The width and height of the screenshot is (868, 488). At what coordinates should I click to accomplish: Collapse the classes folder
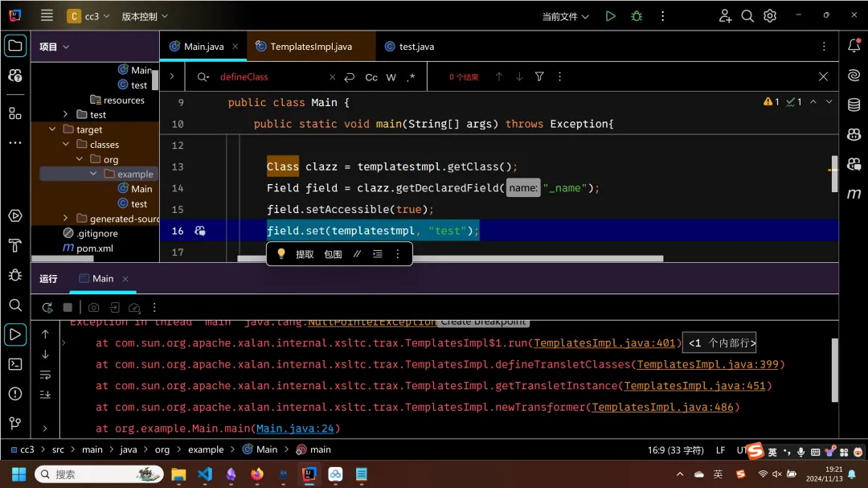point(66,144)
